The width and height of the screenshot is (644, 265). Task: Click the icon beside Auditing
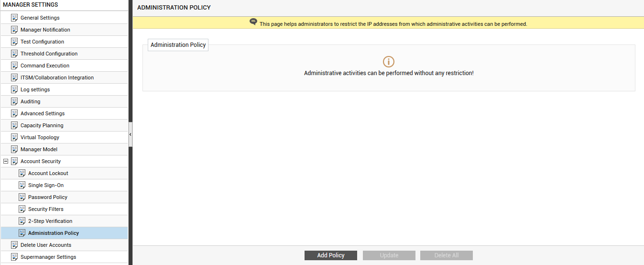pos(14,101)
